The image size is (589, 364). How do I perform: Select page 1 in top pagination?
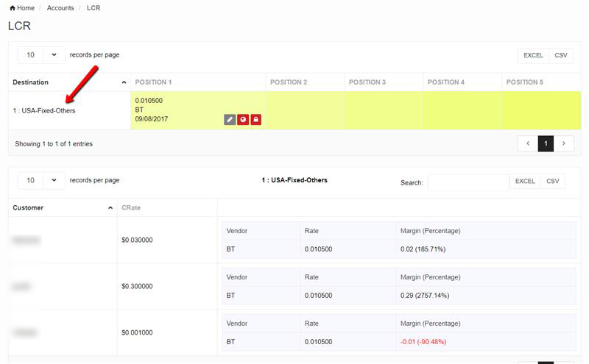[x=546, y=144]
